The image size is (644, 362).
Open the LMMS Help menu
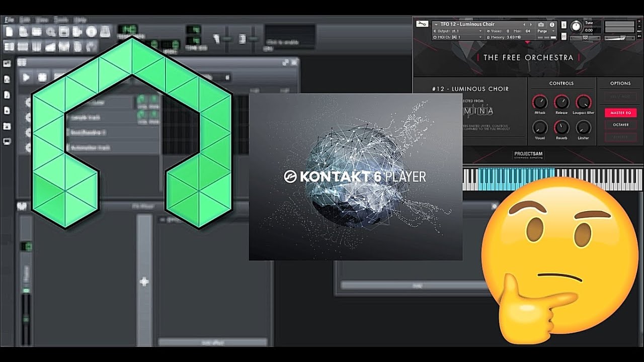(80, 20)
